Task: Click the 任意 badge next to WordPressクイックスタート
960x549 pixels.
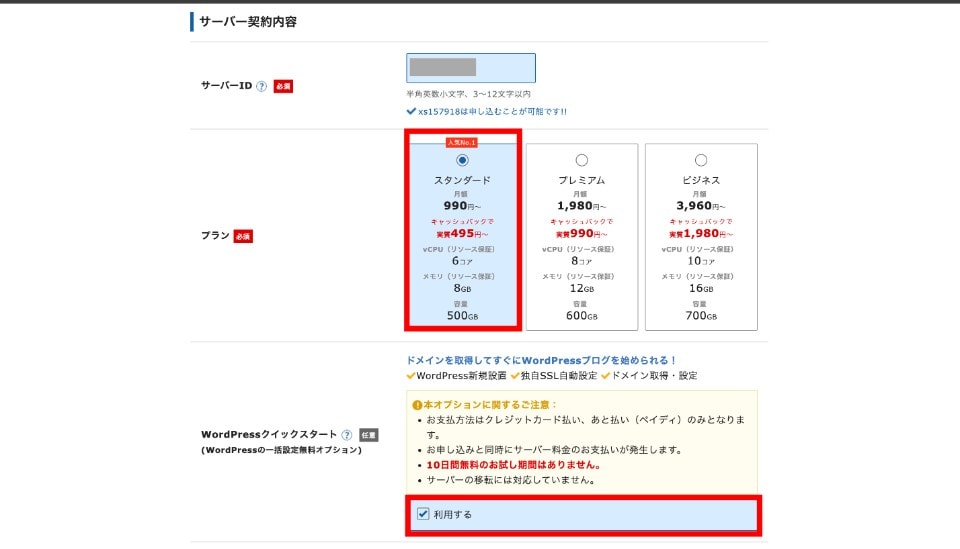Action: 369,435
